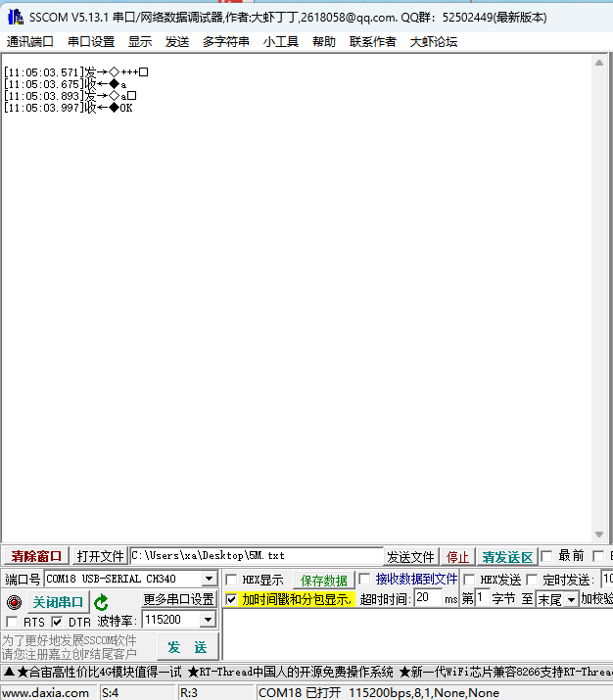The width and height of the screenshot is (613, 700).
Task: Open the 发送 menu
Action: tap(177, 42)
